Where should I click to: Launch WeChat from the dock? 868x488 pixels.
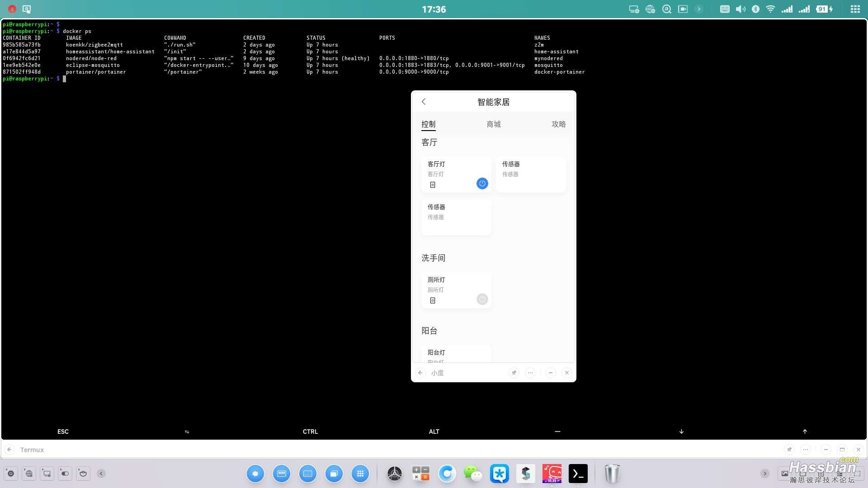point(473,474)
